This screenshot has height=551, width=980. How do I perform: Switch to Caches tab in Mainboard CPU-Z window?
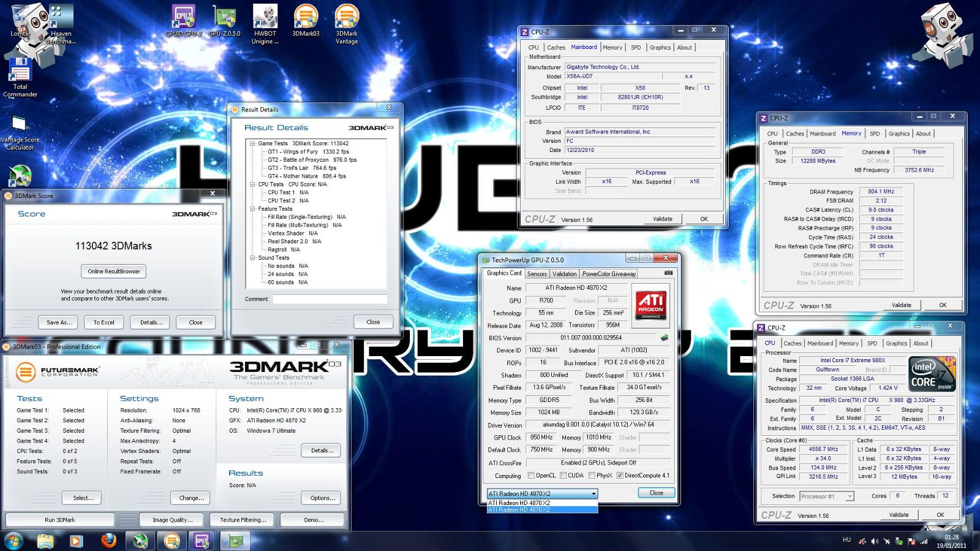[556, 47]
